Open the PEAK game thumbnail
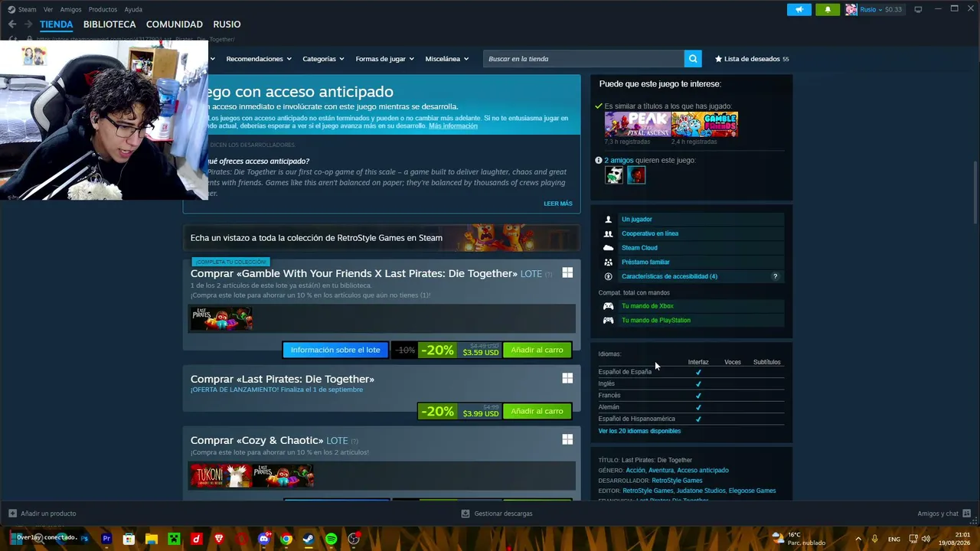 click(x=637, y=125)
